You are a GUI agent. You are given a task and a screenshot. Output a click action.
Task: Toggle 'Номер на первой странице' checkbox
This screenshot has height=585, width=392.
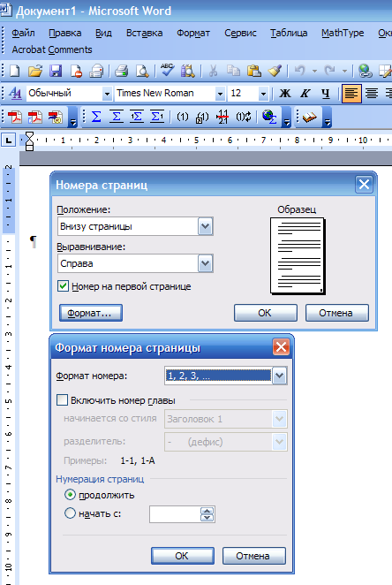tap(63, 286)
